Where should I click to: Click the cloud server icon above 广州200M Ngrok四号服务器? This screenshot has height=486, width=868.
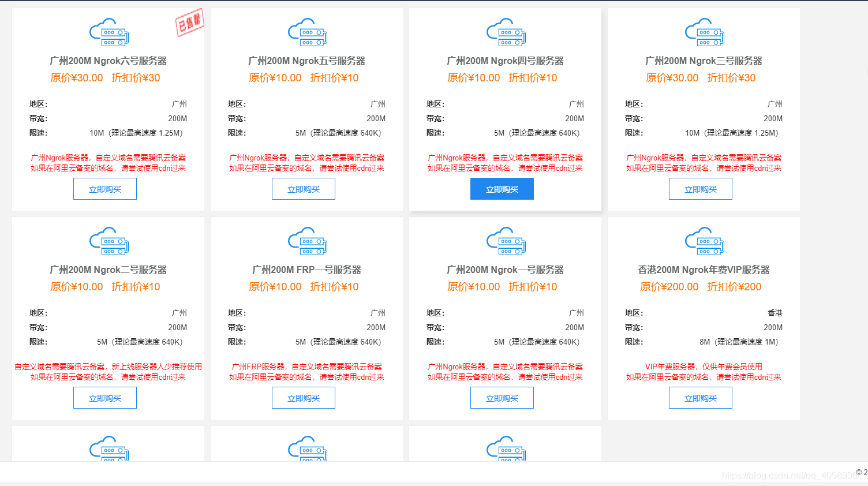506,32
